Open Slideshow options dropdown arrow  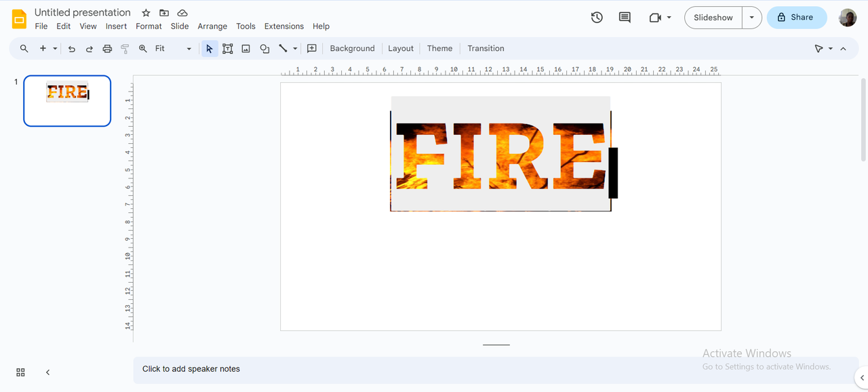point(752,18)
